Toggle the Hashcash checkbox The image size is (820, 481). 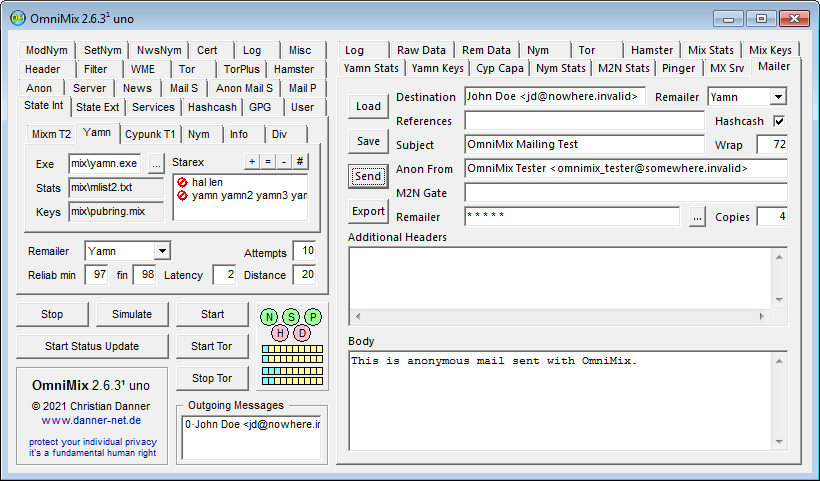[x=779, y=121]
